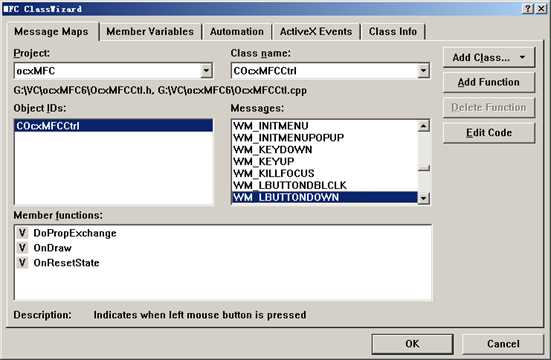Select WM_LBUTTONDOWN message
Viewport: 551px width, 360px height.
coord(324,198)
